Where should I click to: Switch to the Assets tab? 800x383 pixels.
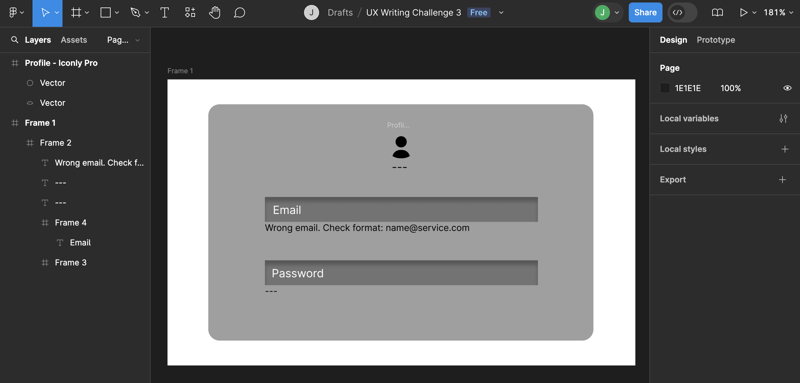pos(74,40)
